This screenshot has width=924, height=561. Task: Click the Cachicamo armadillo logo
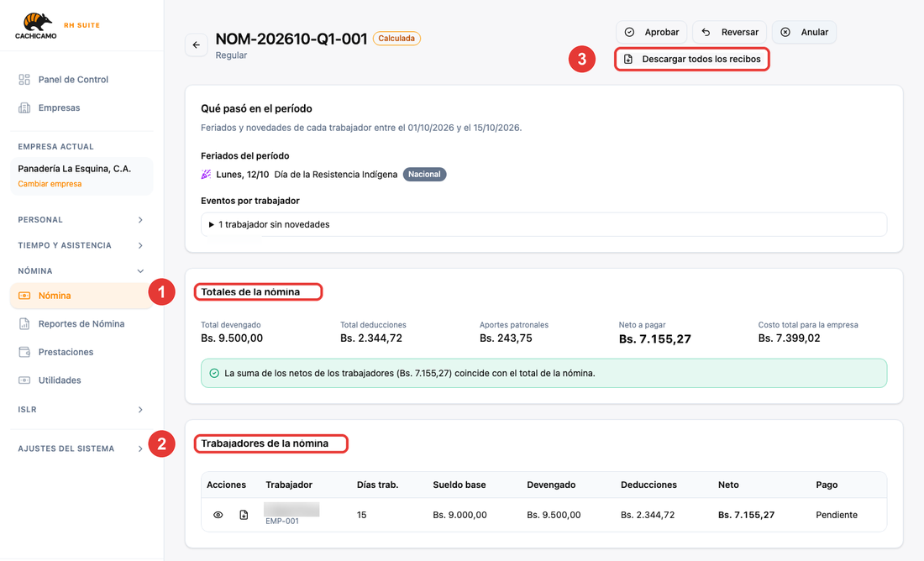pos(36,26)
